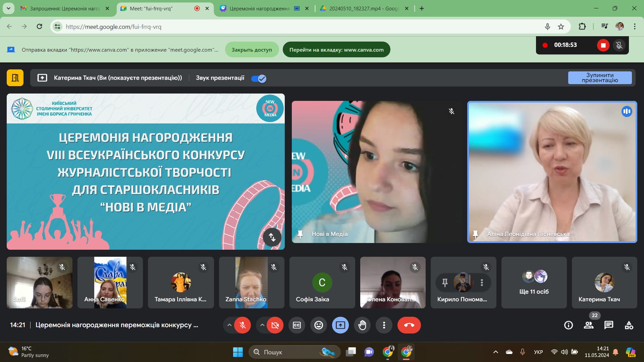Switch to the Gmail invitation tab
The image size is (644, 362).
pyautogui.click(x=64, y=8)
